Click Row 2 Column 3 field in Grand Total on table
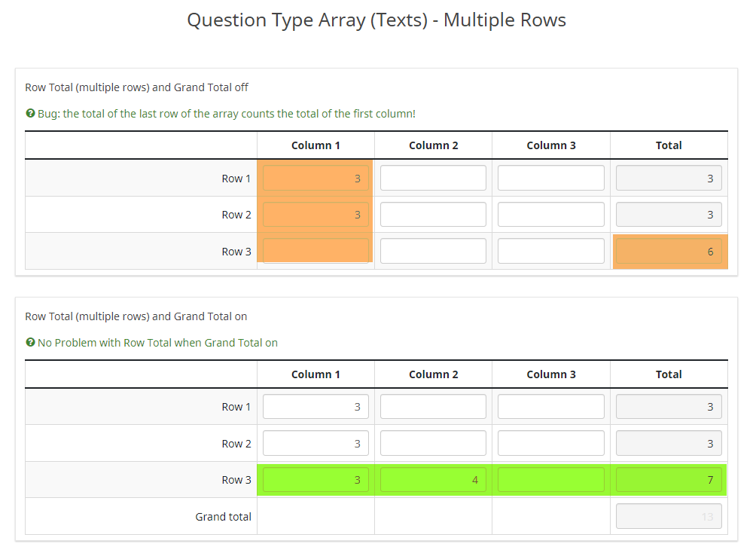The height and width of the screenshot is (559, 756). tap(550, 444)
